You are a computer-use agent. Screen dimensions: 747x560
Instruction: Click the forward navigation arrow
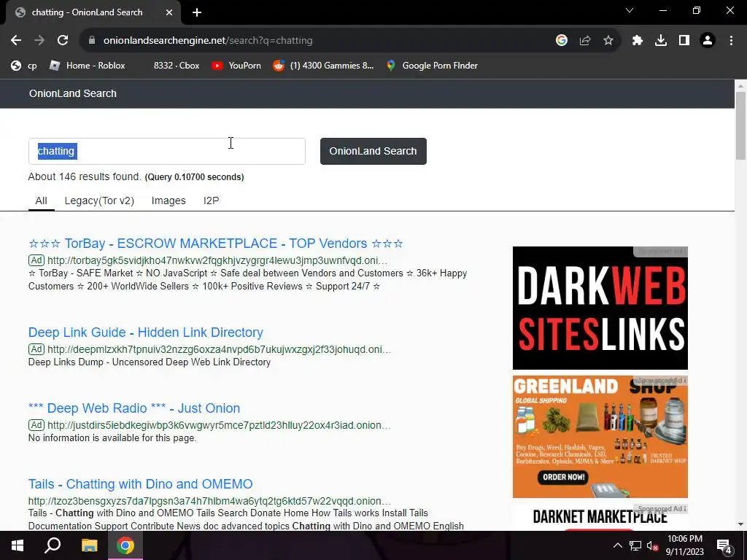[39, 41]
